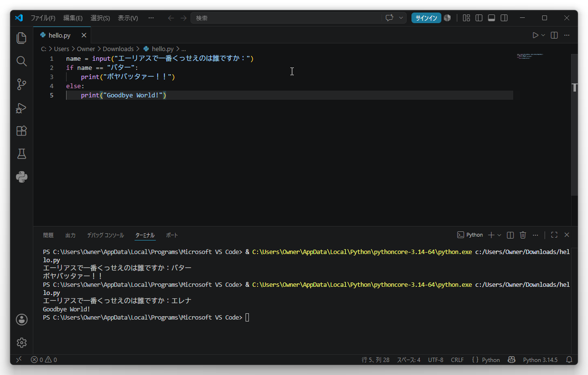Open the additional menus ellipsis in menu bar

[151, 18]
